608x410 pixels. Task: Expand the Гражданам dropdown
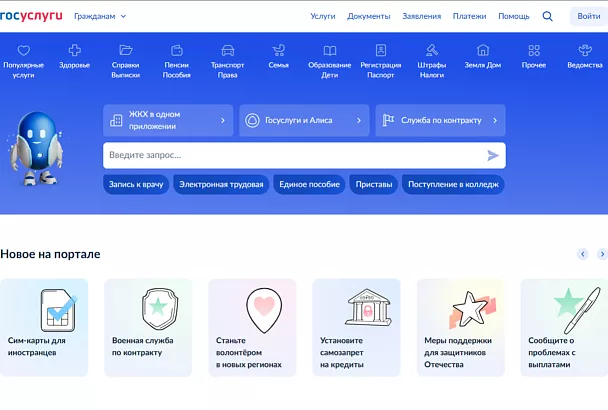click(x=100, y=16)
